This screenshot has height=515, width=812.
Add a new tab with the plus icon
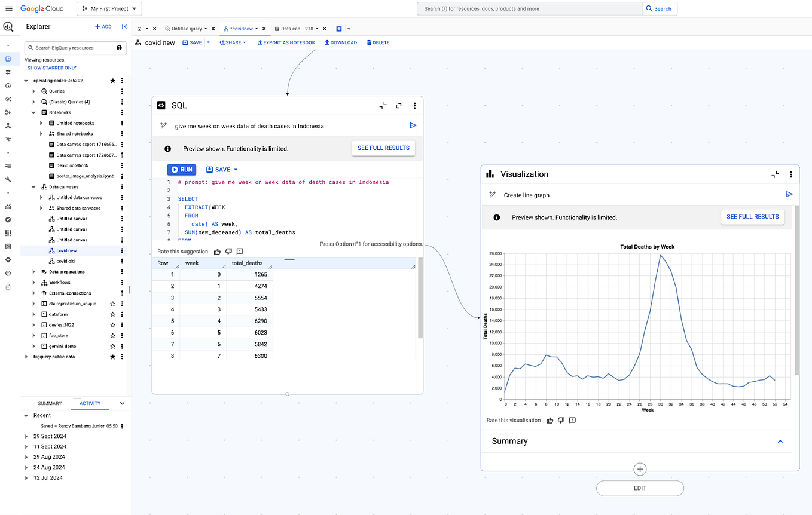[340, 28]
